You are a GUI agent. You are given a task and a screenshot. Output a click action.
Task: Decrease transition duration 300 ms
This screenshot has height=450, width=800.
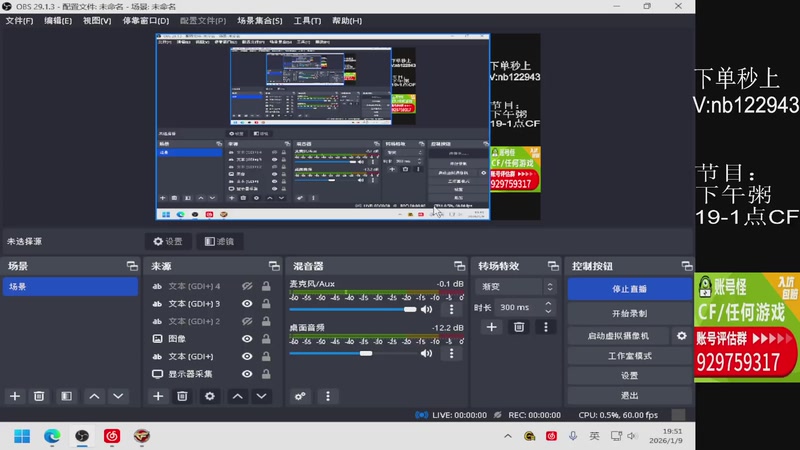548,311
